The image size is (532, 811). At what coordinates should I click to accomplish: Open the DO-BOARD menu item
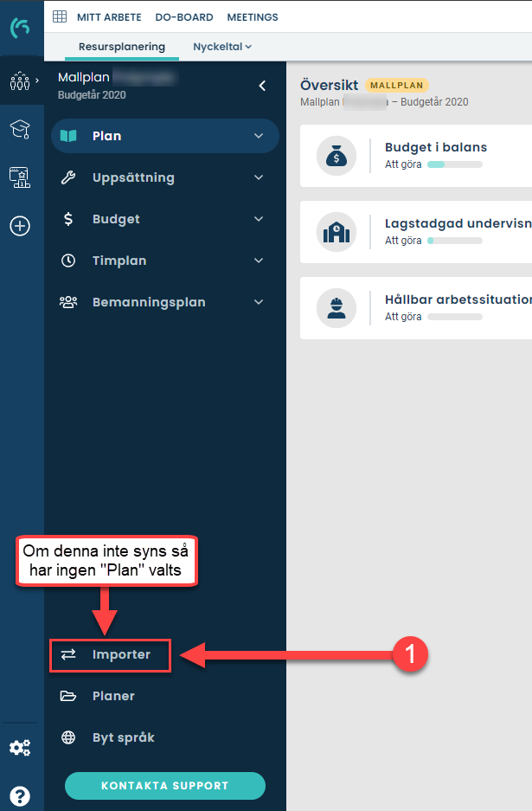pyautogui.click(x=184, y=17)
